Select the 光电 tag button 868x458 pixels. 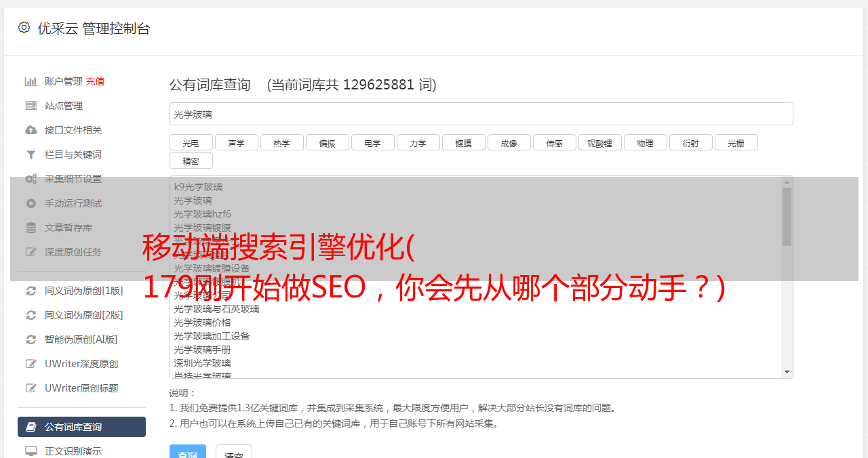click(x=191, y=142)
